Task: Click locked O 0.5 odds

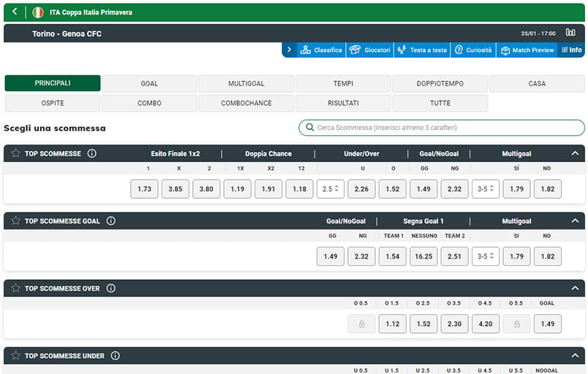Action: (361, 324)
